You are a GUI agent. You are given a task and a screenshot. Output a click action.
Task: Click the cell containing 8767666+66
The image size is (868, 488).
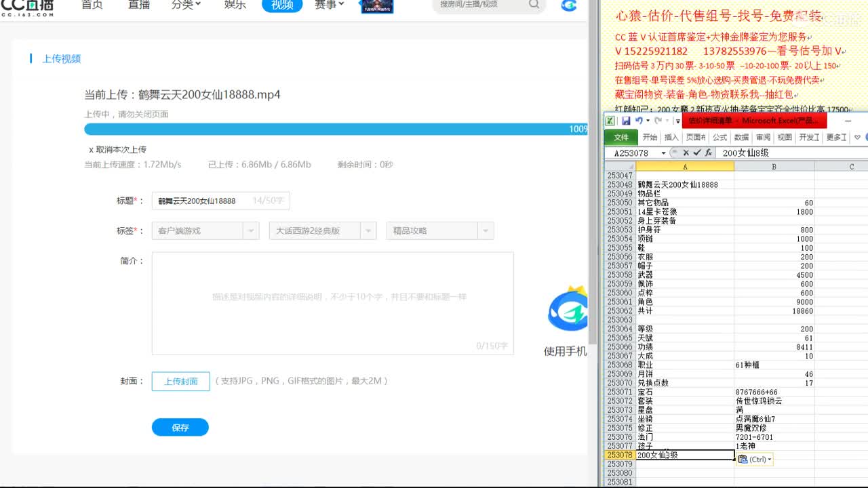[x=774, y=392]
